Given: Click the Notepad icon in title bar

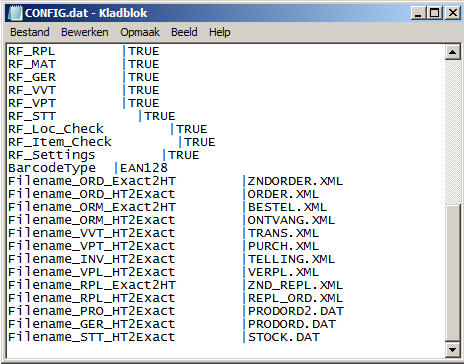Looking at the screenshot, I should (15, 13).
